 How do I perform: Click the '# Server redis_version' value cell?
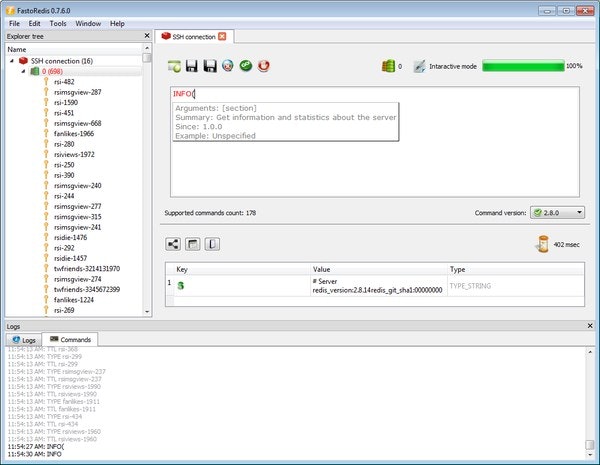379,286
